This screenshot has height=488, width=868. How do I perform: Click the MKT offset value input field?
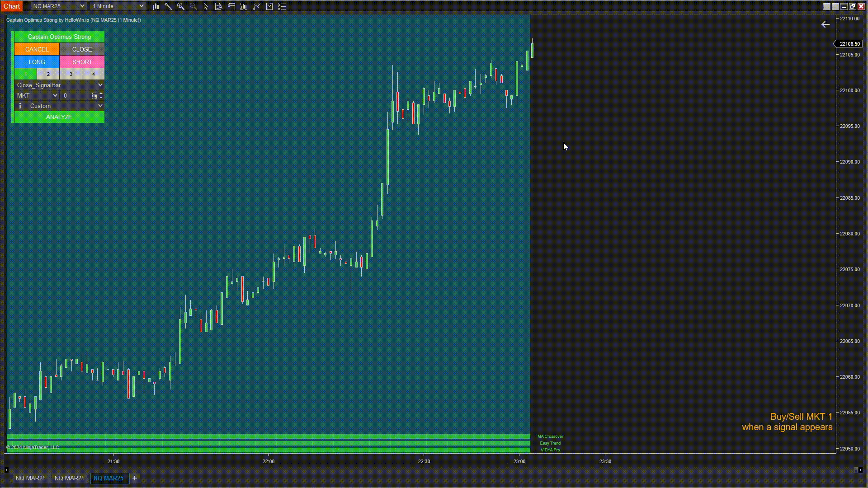point(76,95)
